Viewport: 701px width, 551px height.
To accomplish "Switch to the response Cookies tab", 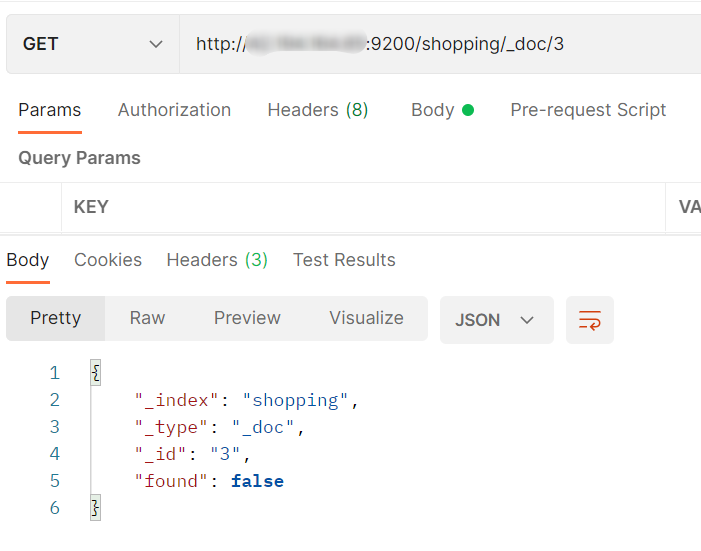I will pos(108,260).
